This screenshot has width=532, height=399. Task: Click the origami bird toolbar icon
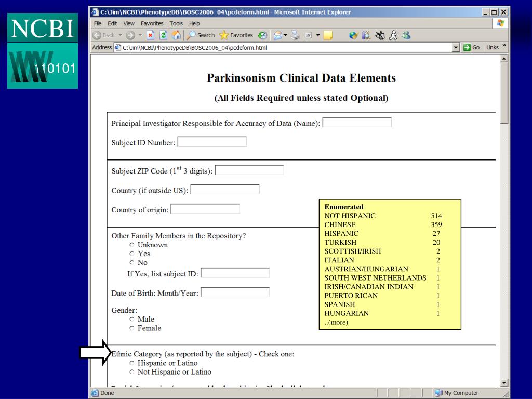tap(380, 35)
